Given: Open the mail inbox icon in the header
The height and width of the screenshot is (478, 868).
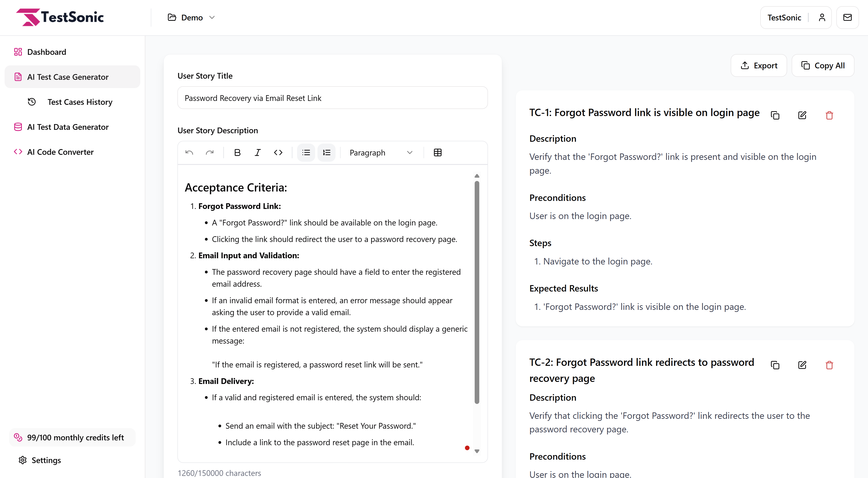Looking at the screenshot, I should point(847,17).
